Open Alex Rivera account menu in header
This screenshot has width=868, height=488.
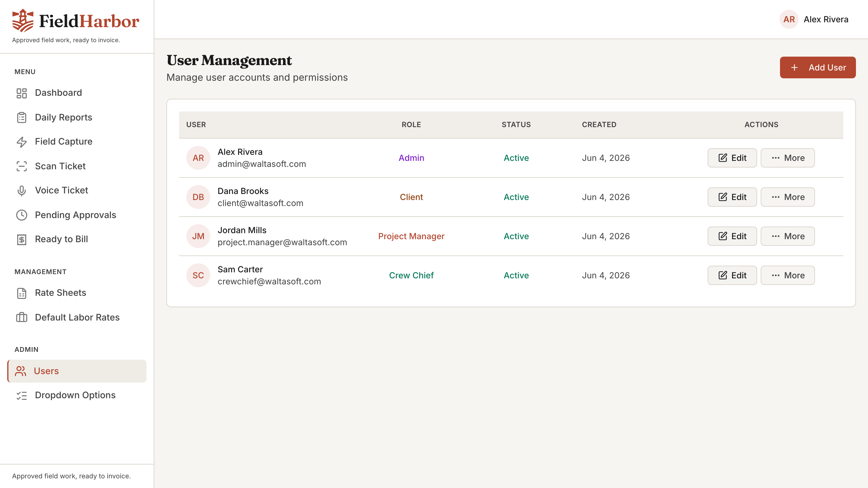pyautogui.click(x=814, y=20)
